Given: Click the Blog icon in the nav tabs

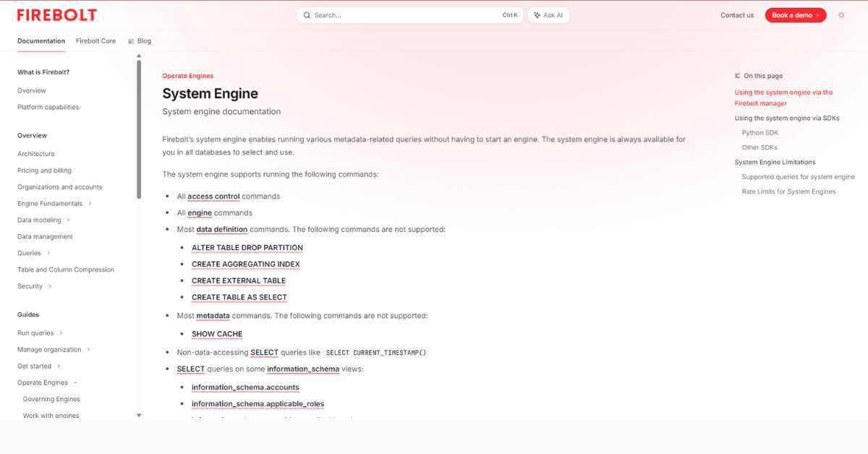Looking at the screenshot, I should pyautogui.click(x=131, y=41).
